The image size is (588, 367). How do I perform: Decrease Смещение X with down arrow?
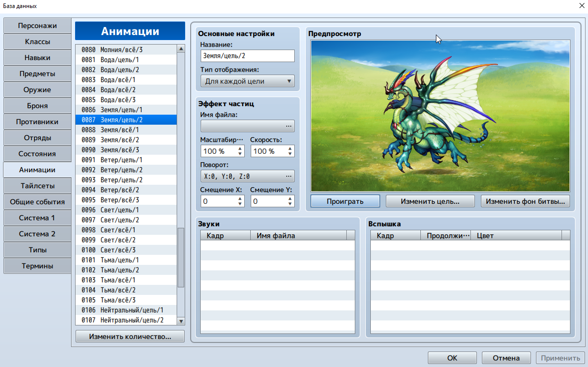(240, 204)
